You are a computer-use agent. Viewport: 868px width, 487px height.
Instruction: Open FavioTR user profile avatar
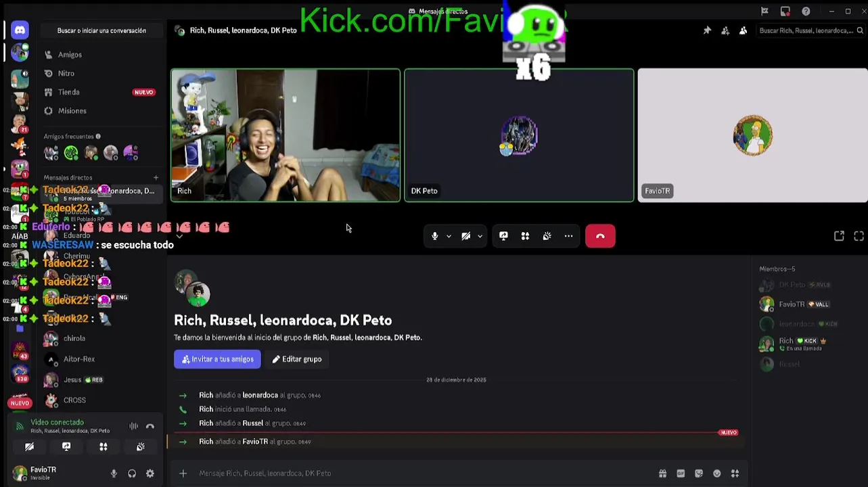coord(20,473)
